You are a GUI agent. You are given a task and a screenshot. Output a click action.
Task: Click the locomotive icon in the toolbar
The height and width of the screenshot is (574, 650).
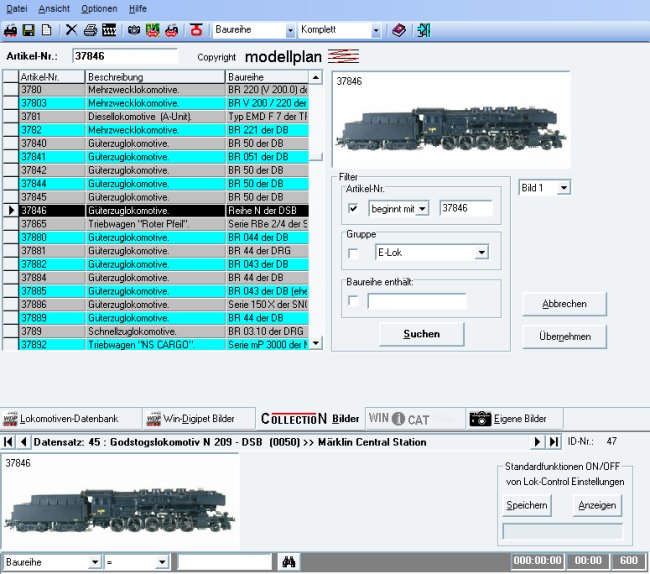pos(11,30)
